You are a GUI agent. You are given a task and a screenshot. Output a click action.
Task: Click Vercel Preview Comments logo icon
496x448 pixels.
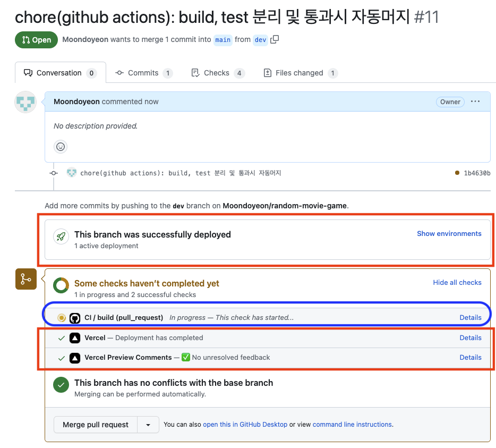75,358
